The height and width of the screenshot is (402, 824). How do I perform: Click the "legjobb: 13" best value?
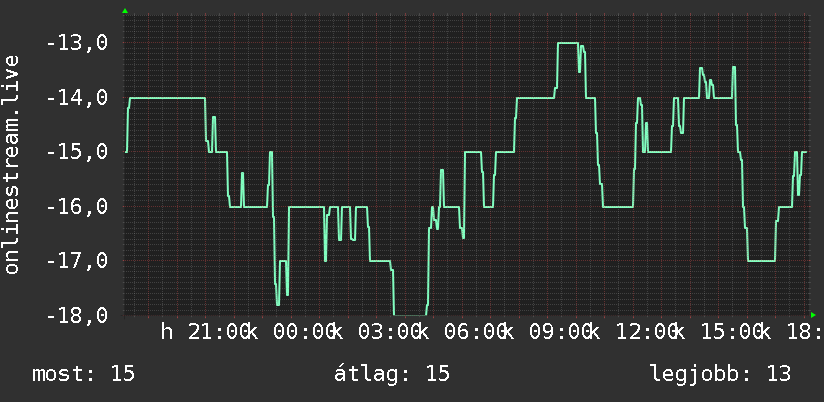click(x=720, y=374)
